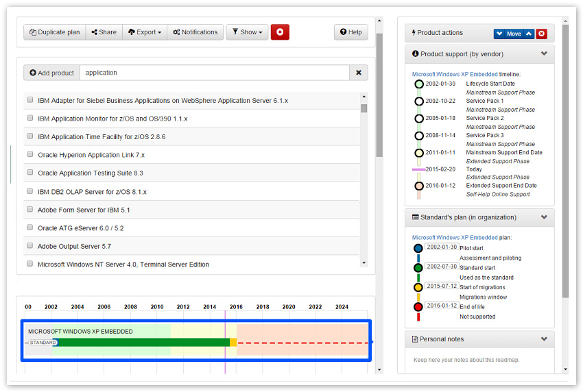
Task: Open Microsoft Windows XP Embedded plan link
Action: [x=455, y=238]
